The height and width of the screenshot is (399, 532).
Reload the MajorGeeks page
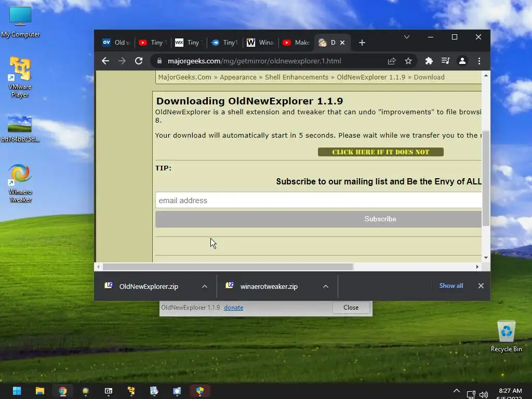[x=139, y=61]
